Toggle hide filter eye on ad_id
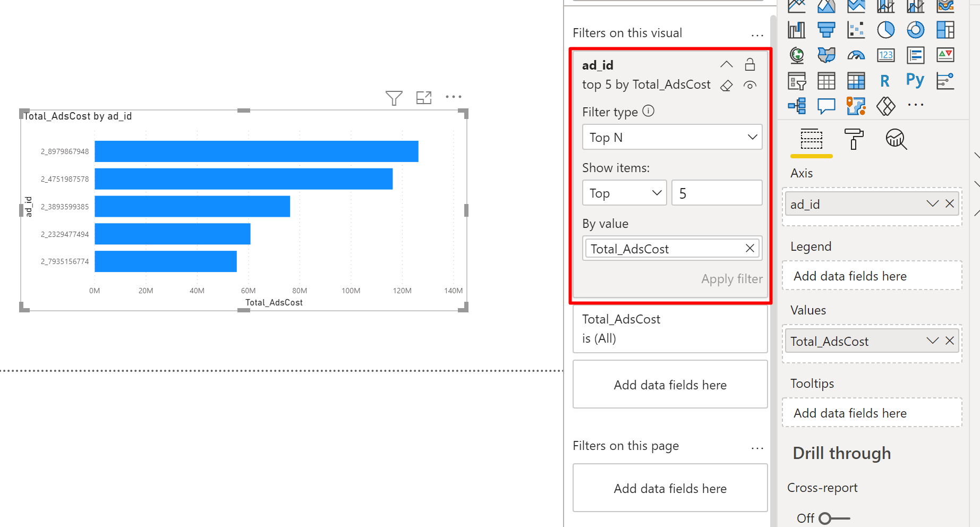The width and height of the screenshot is (980, 527). (749, 86)
